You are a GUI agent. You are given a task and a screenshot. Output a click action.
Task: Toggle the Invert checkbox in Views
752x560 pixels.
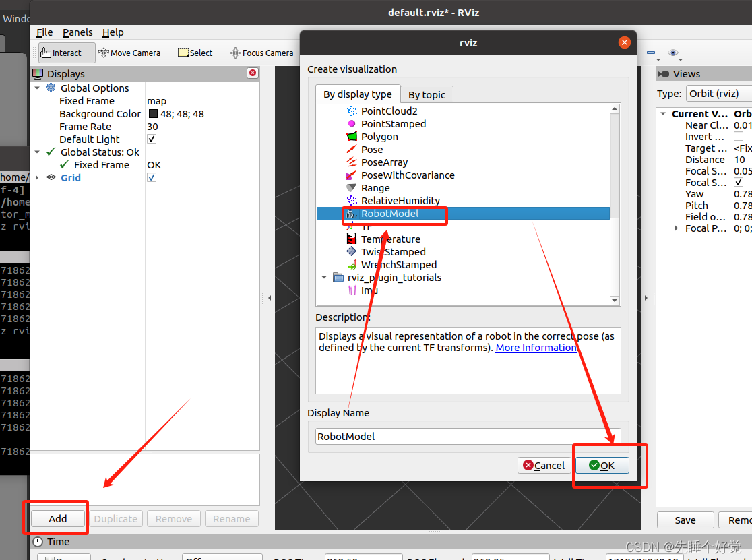point(739,137)
